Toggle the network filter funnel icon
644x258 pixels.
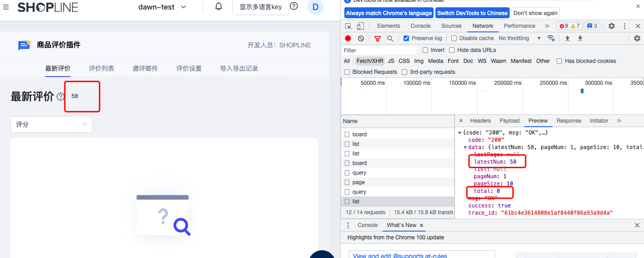377,38
